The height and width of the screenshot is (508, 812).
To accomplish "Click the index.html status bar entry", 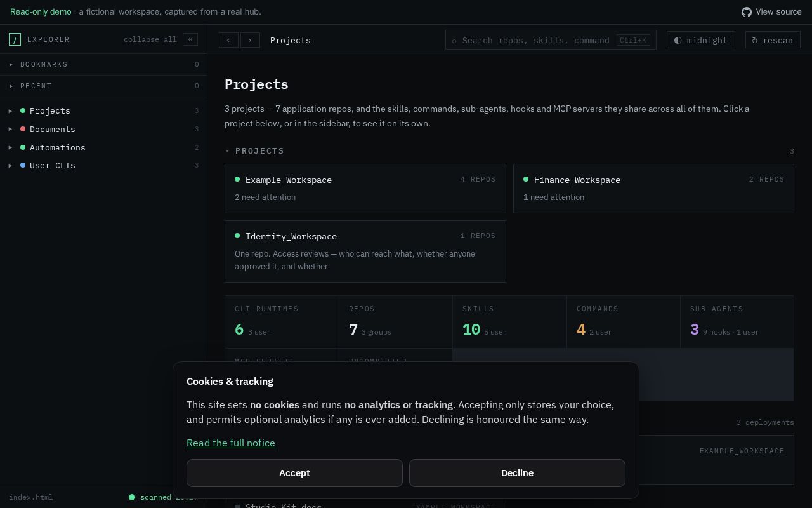I will pyautogui.click(x=31, y=497).
